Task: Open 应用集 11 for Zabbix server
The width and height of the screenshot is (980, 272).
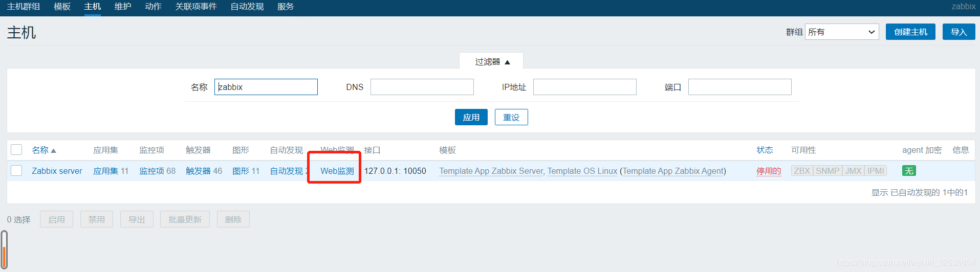Action: click(105, 171)
